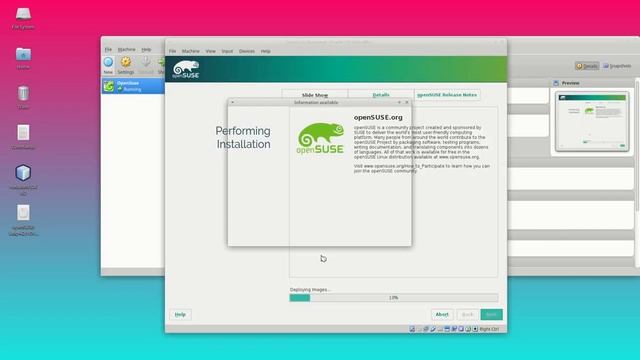Click the green openSUSE logo in popup

pos(320,138)
